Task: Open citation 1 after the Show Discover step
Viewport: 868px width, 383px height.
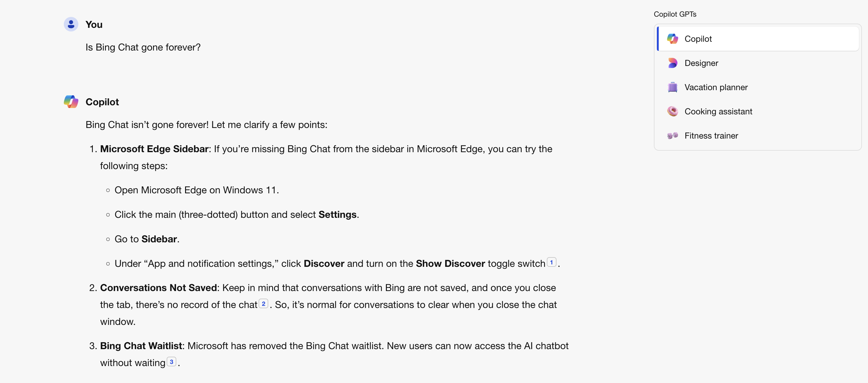Action: tap(552, 262)
